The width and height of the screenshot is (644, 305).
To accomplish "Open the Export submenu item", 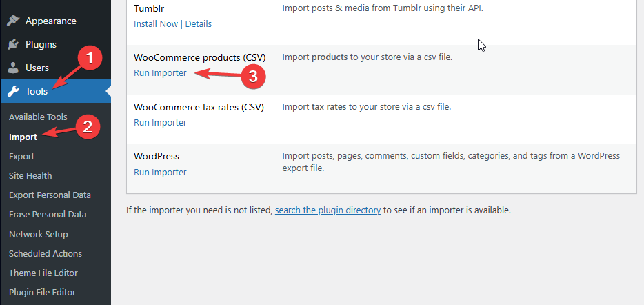I will coord(21,156).
